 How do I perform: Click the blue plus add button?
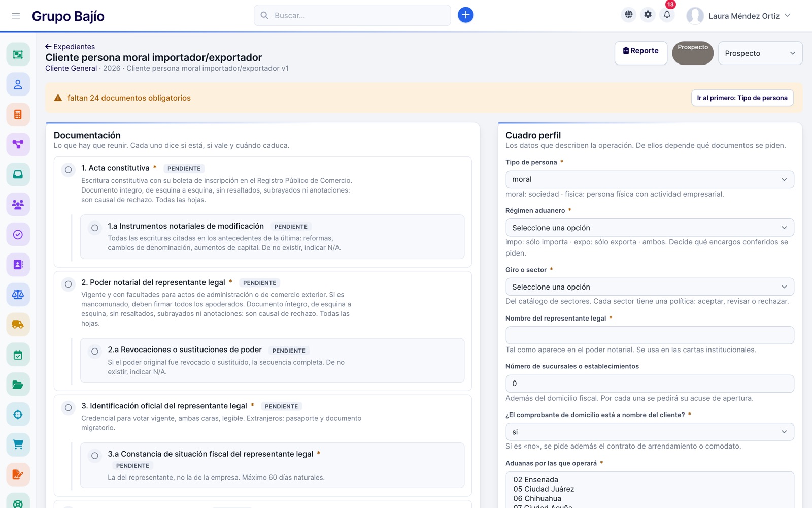point(465,15)
